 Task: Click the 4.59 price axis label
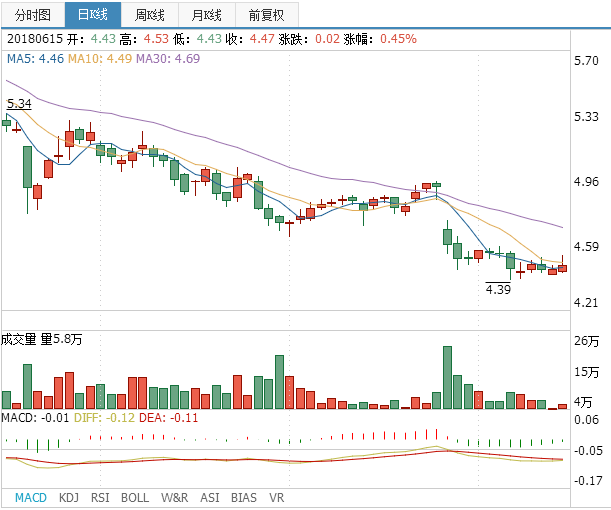(x=586, y=247)
